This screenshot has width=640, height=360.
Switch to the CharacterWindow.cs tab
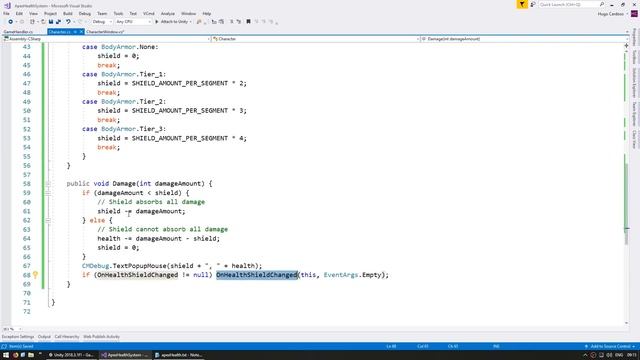[105, 31]
